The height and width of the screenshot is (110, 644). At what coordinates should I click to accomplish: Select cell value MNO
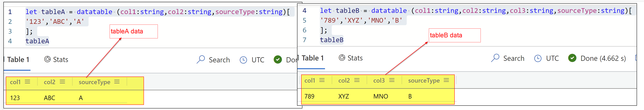coord(381,96)
